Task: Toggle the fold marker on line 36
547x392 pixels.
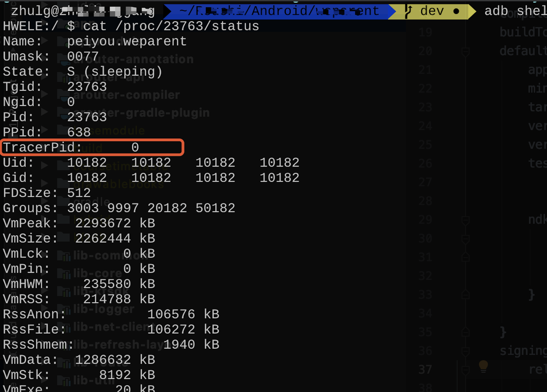Action: (x=465, y=351)
